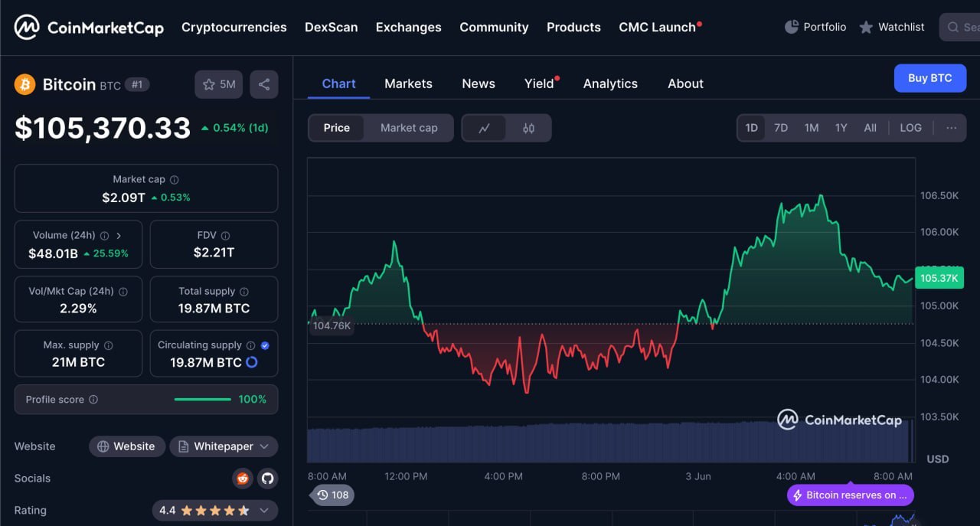Switch to the News tab
Image resolution: width=980 pixels, height=526 pixels.
pyautogui.click(x=479, y=83)
